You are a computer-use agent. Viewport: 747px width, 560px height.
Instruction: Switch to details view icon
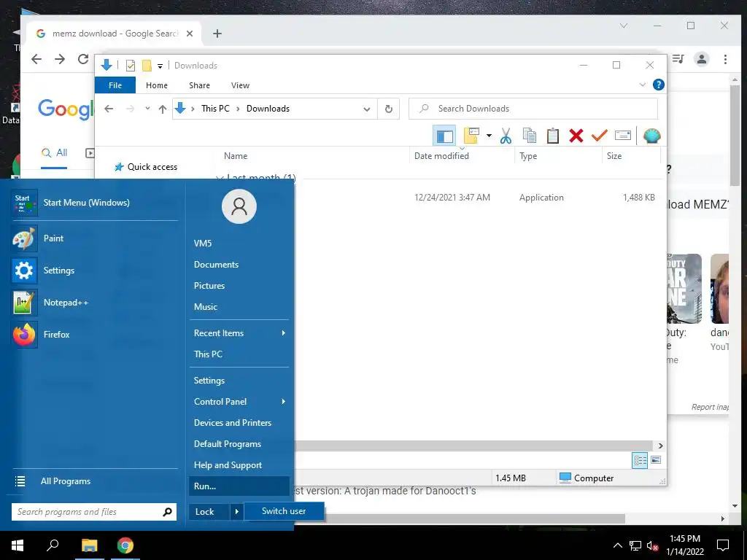point(640,460)
